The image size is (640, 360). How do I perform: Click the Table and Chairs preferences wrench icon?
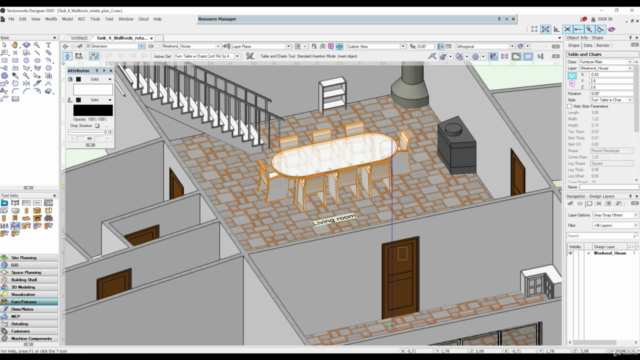coord(250,56)
